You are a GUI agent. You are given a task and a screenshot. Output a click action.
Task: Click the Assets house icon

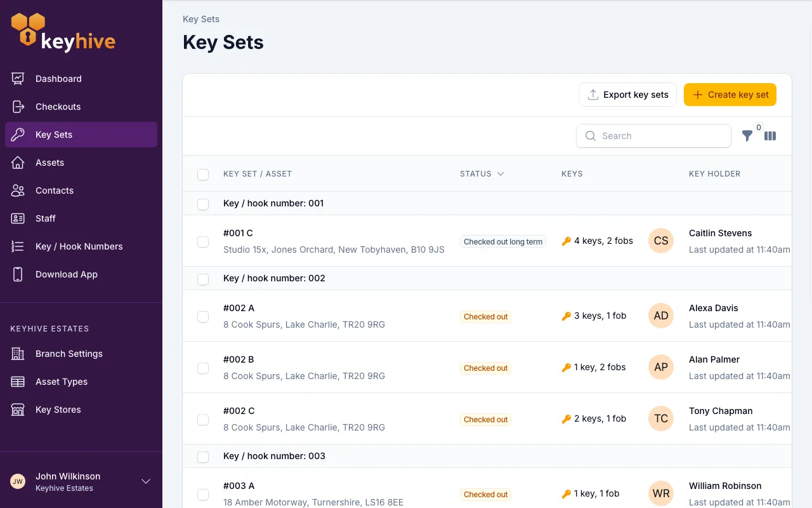point(18,163)
